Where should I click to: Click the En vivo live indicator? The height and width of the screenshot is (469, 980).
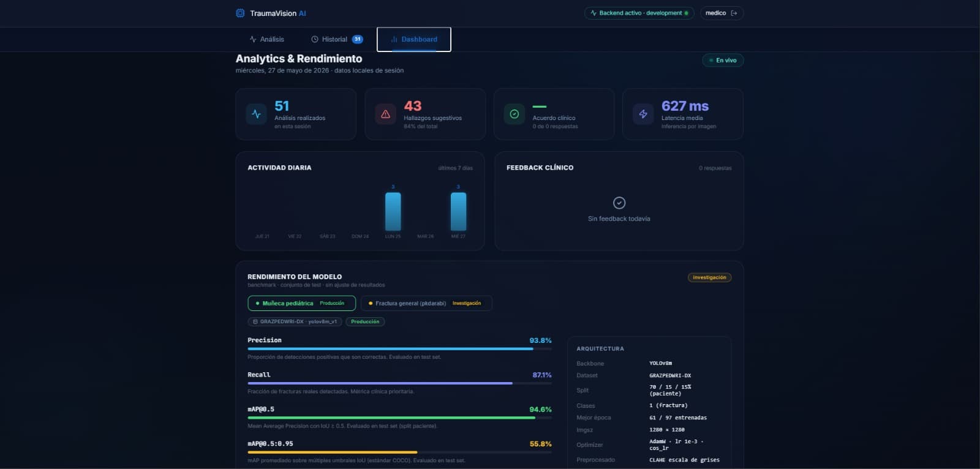(x=723, y=60)
